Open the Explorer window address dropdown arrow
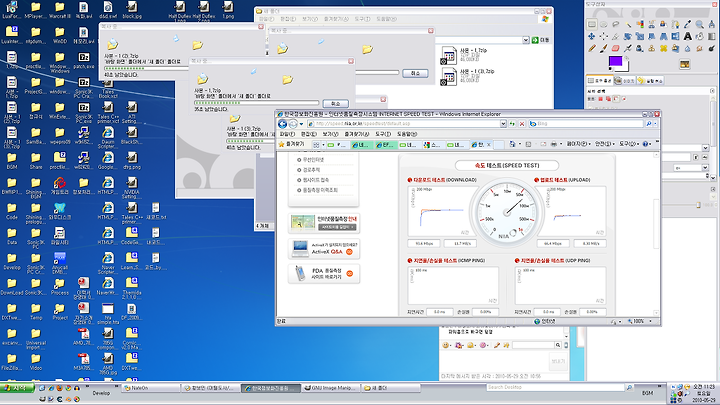Image resolution: width=720 pixels, height=405 pixels. click(x=525, y=40)
